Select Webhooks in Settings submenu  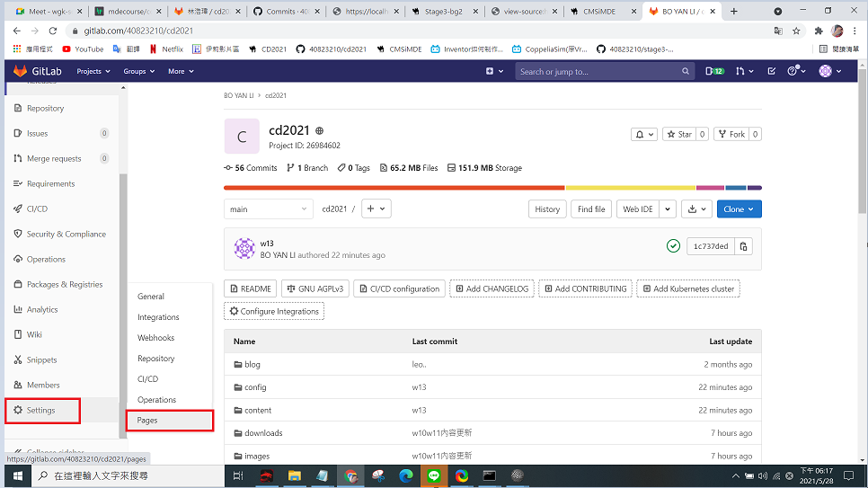coord(155,338)
